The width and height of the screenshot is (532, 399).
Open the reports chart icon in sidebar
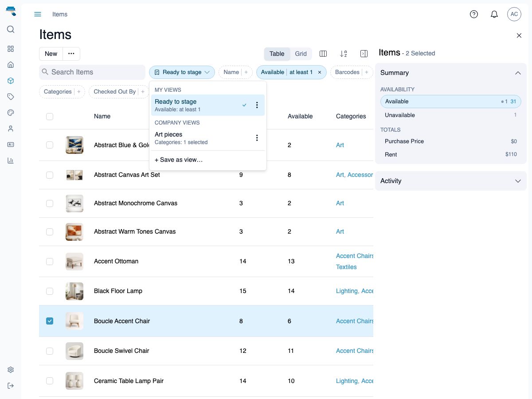click(11, 160)
